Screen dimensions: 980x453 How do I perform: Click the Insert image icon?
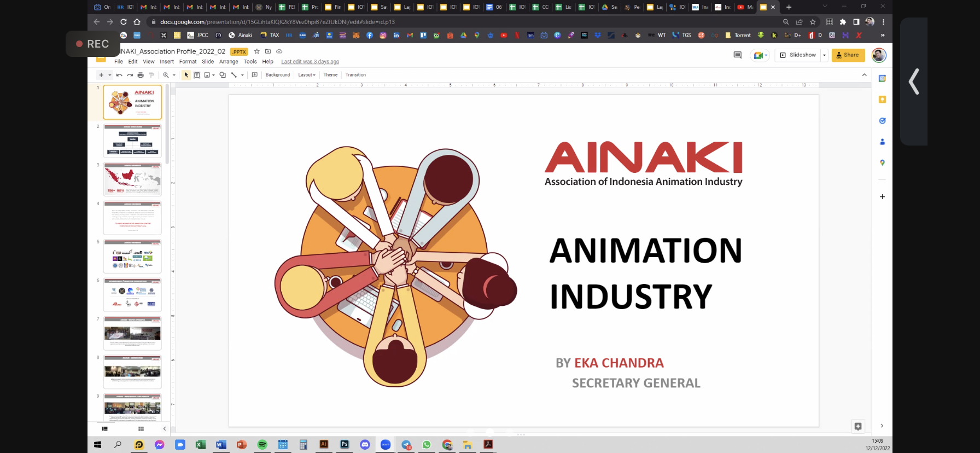(207, 75)
